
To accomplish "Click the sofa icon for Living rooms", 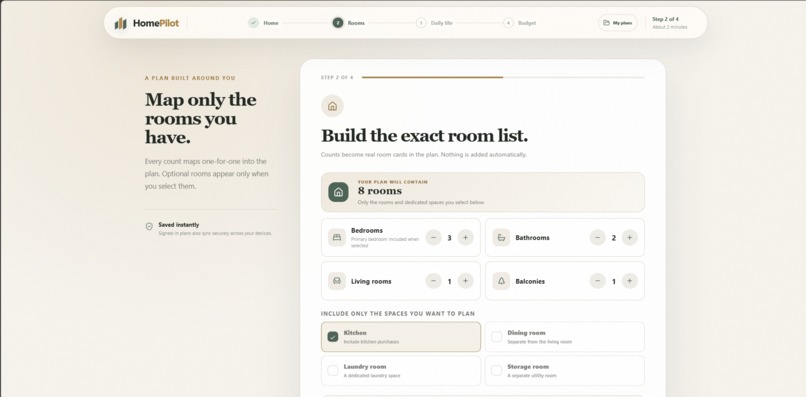I will point(337,281).
